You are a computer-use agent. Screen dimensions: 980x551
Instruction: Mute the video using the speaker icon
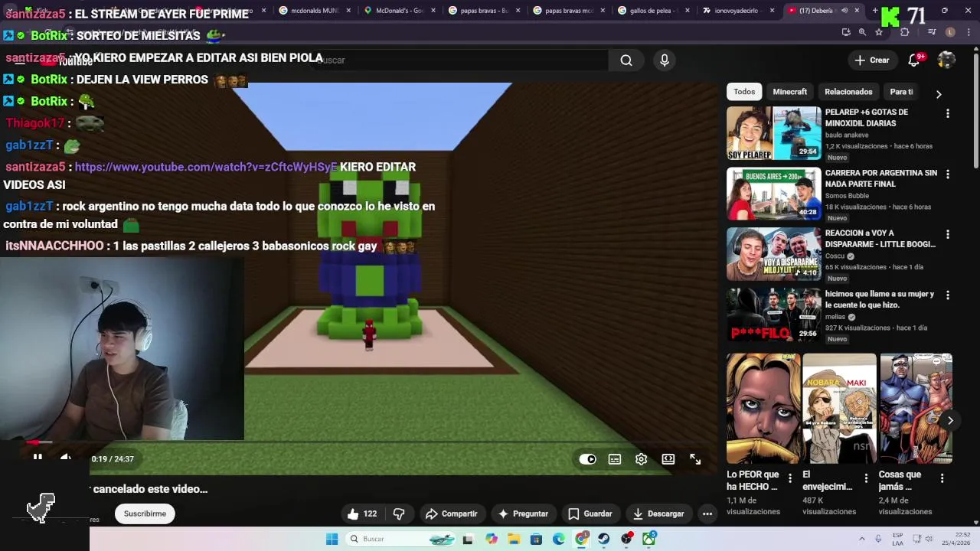[x=65, y=458]
